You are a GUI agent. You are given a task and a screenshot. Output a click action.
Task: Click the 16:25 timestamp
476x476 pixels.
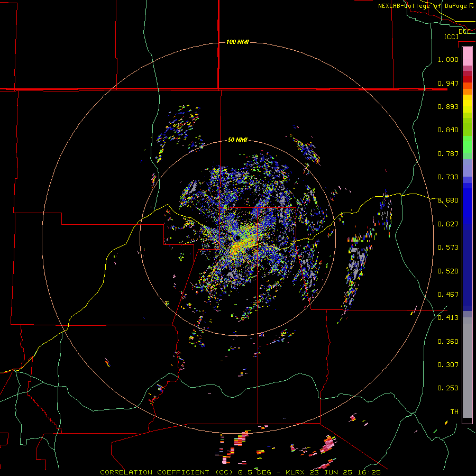click(368, 472)
